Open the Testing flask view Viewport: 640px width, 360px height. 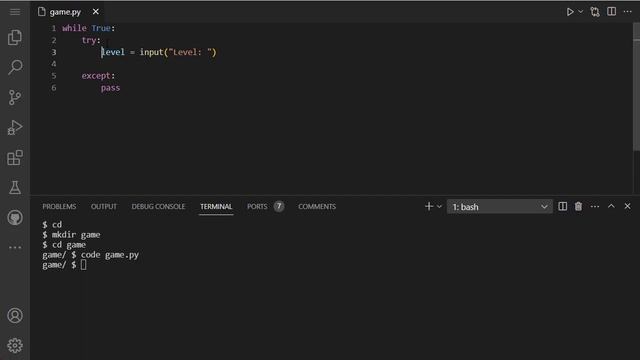(x=15, y=187)
